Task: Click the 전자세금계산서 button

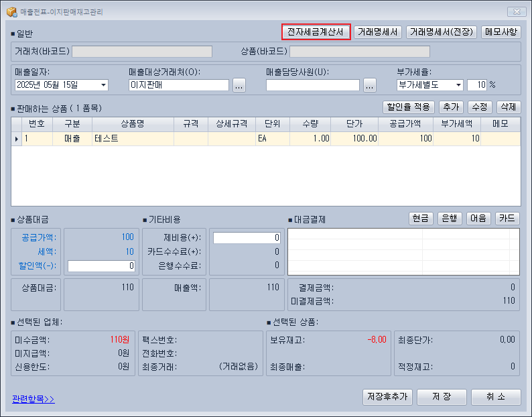Action: 316,32
